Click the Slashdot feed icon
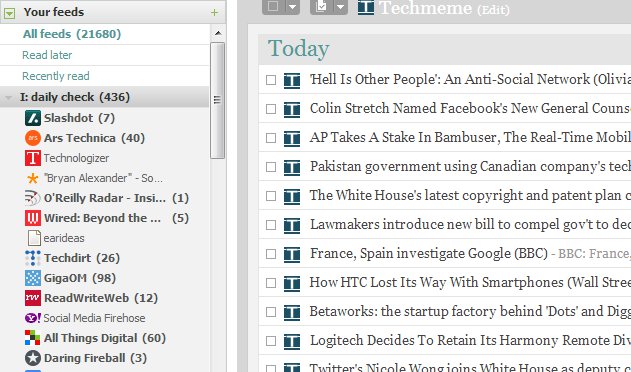Screen dimensions: 631x372 point(33,118)
